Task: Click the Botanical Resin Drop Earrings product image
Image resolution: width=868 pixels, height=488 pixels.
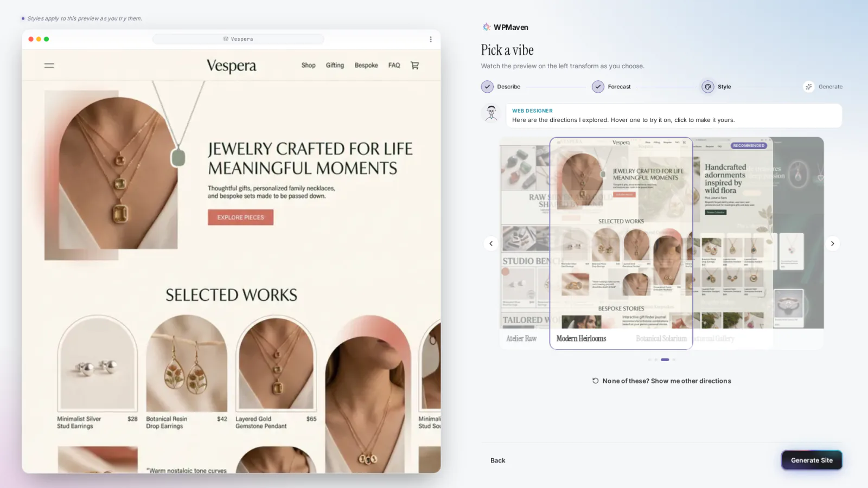Action: (187, 363)
